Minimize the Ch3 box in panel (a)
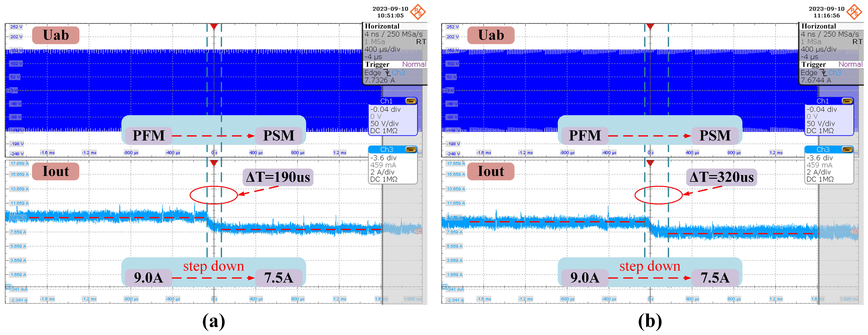Viewport: 868px width, 335px height. [411, 149]
